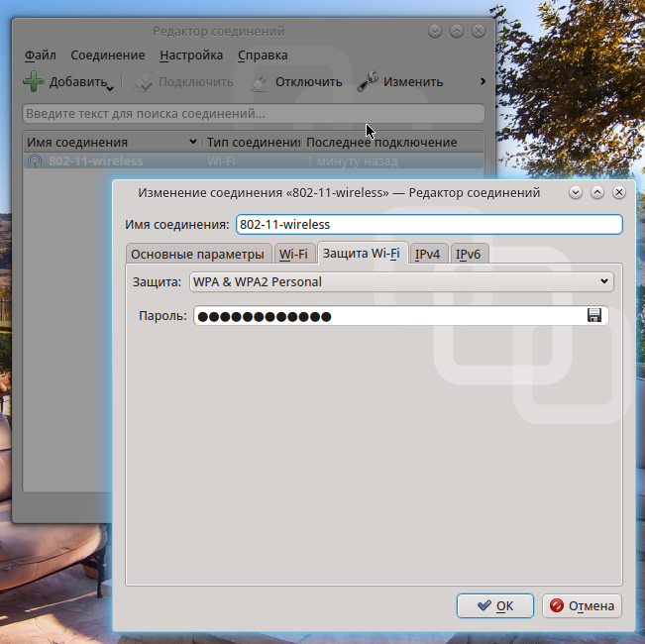Click the Подключить toolbar button
Screen dimensions: 645x644
[183, 82]
